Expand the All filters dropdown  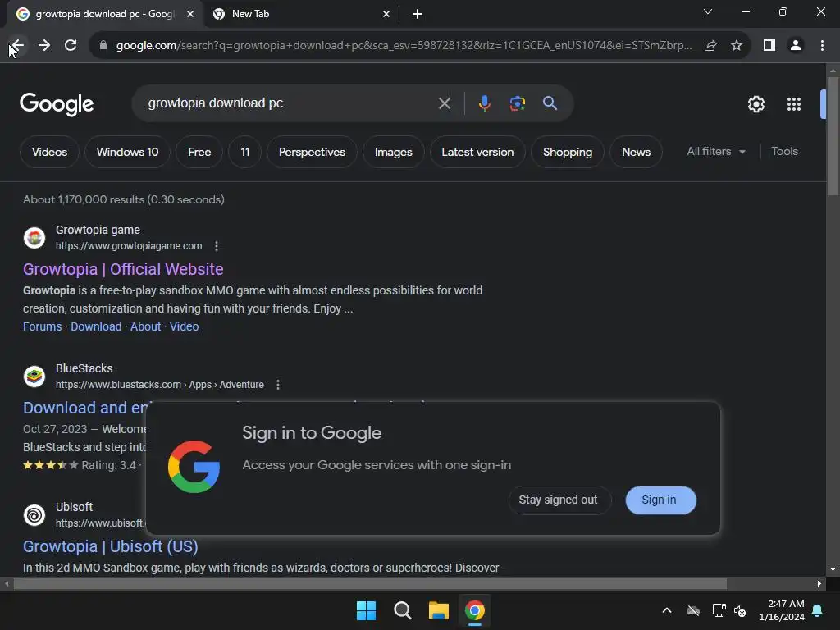(716, 152)
